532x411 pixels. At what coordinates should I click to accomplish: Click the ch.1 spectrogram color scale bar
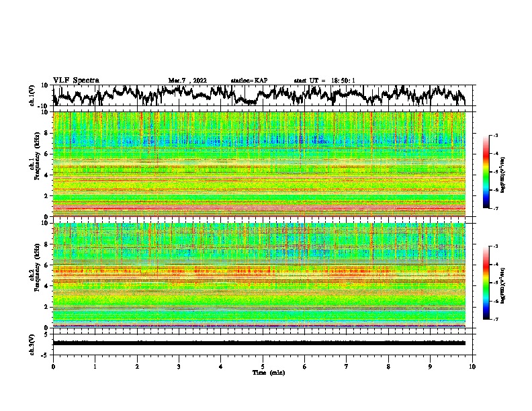(486, 172)
